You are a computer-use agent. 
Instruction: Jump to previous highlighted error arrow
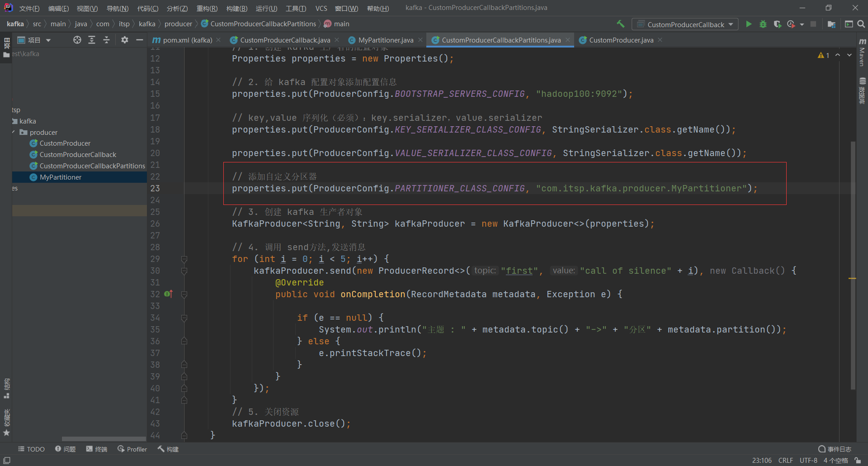838,55
